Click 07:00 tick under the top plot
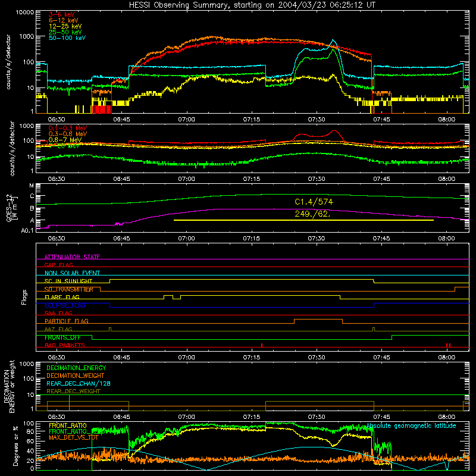Image resolution: width=476 pixels, height=476 pixels. [186, 120]
